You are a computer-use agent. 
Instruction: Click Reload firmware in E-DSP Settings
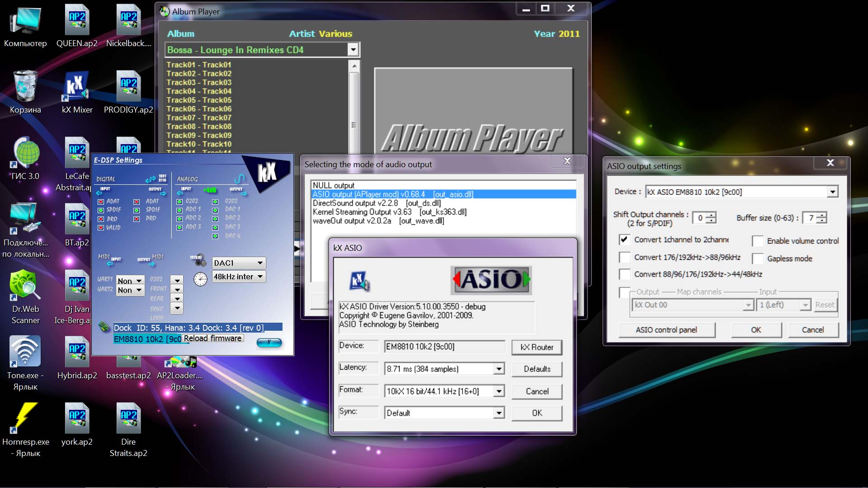point(212,338)
